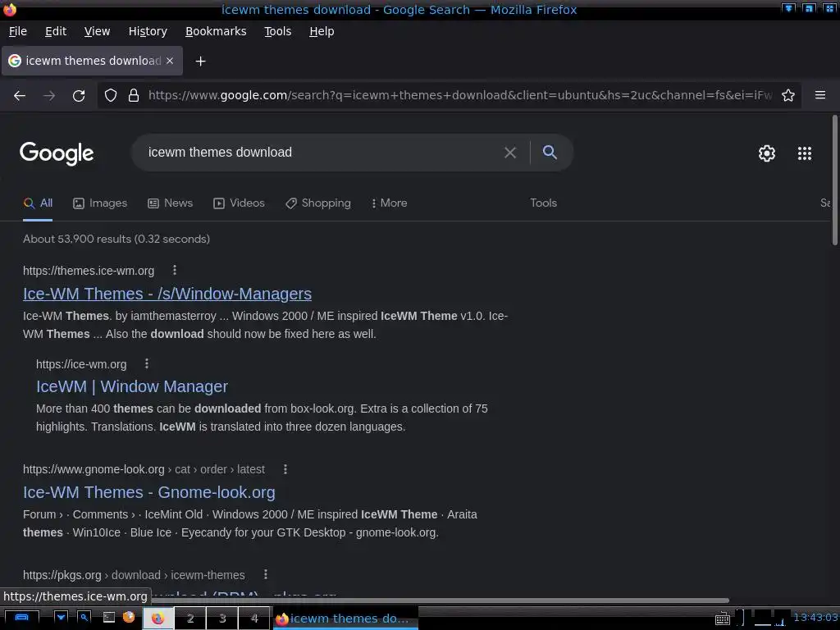Click the gnome-look.org breadcrumb URL
840x630 pixels.
(144, 469)
